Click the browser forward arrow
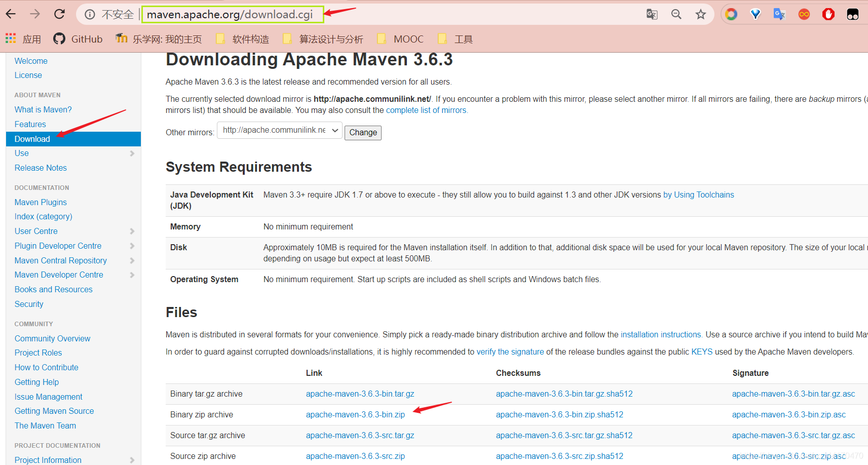Screen dimensions: 868x465 35,14
